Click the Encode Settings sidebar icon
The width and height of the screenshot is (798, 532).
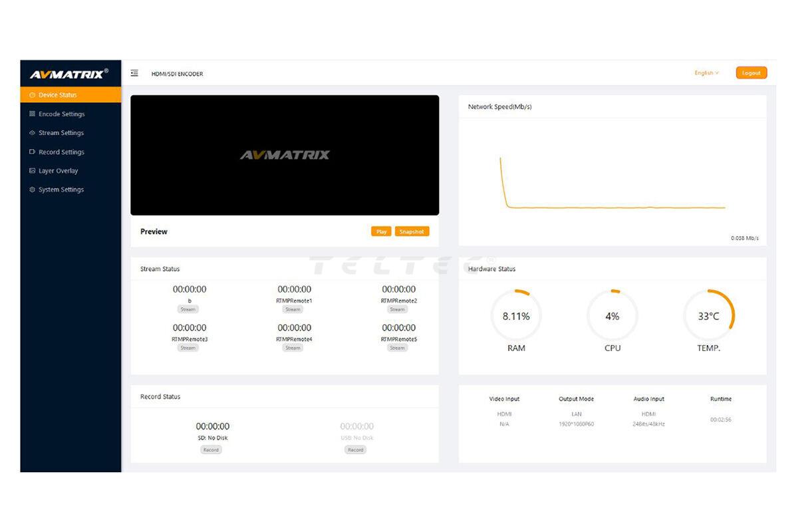pos(32,114)
